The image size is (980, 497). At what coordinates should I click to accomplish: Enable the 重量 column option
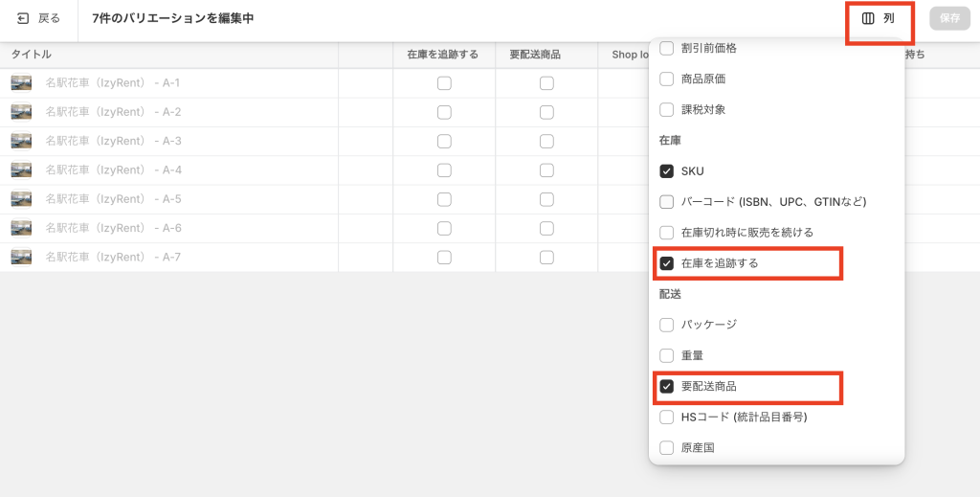(x=667, y=355)
